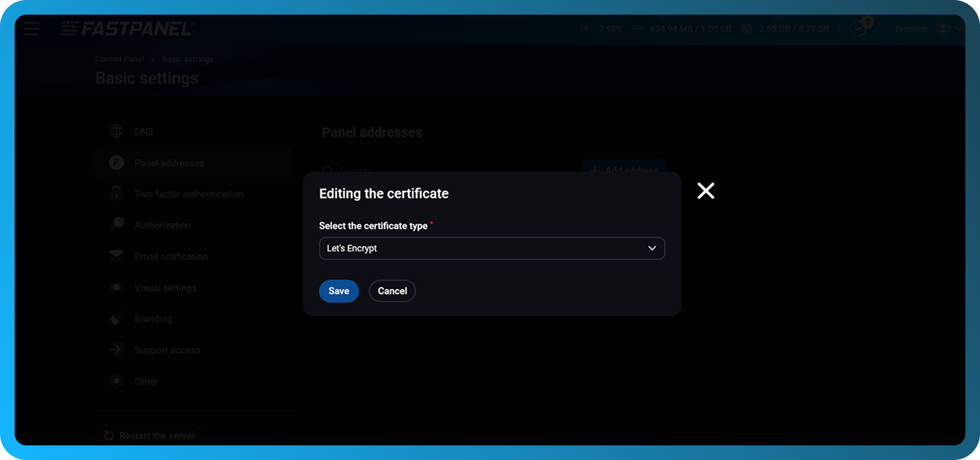Screen dimensions: 980x460
Task: Open Two-factor authentication via the padlock icon
Action: click(x=117, y=193)
